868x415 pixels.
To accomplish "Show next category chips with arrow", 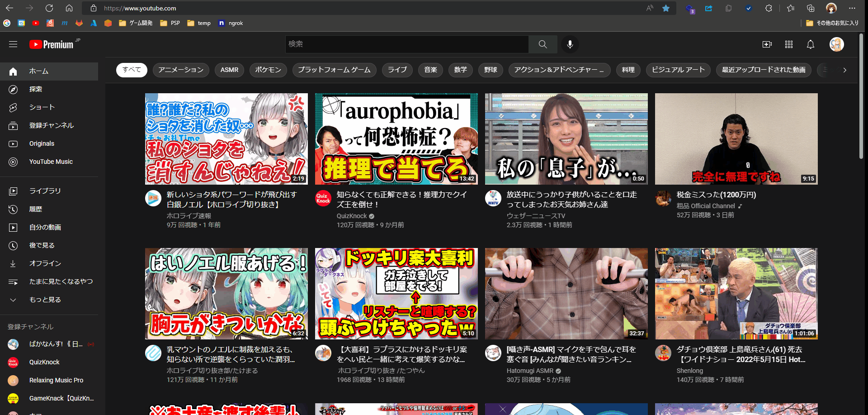I will pos(844,70).
